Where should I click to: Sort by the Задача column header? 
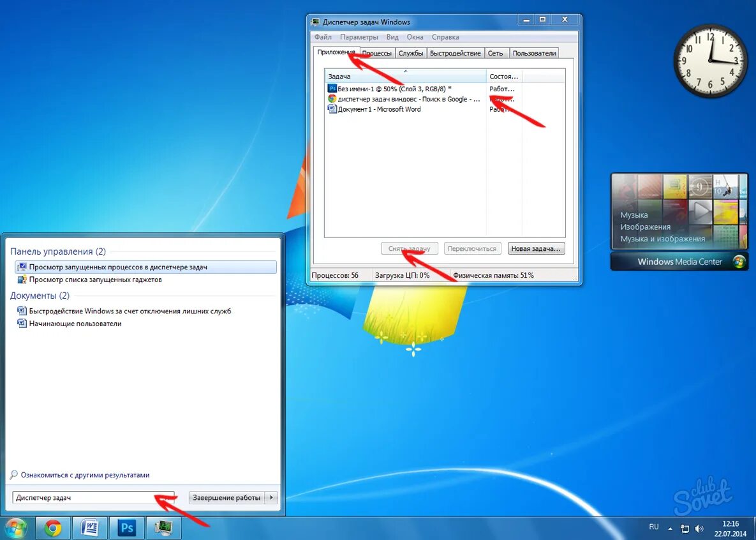pyautogui.click(x=406, y=76)
